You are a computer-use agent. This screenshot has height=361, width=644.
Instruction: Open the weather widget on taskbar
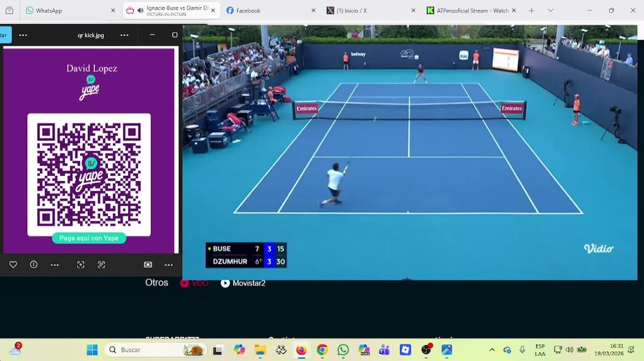pos(15,349)
